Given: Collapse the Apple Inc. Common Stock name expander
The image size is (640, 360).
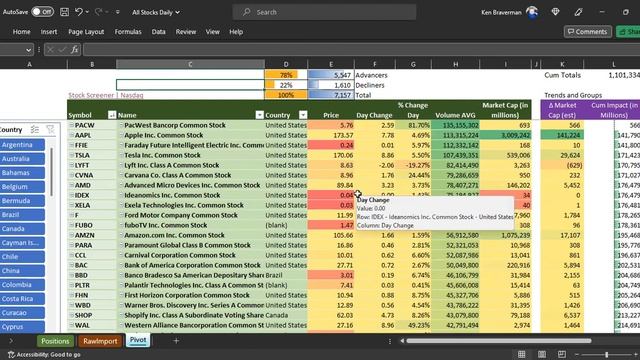Looking at the screenshot, I should (x=121, y=135).
